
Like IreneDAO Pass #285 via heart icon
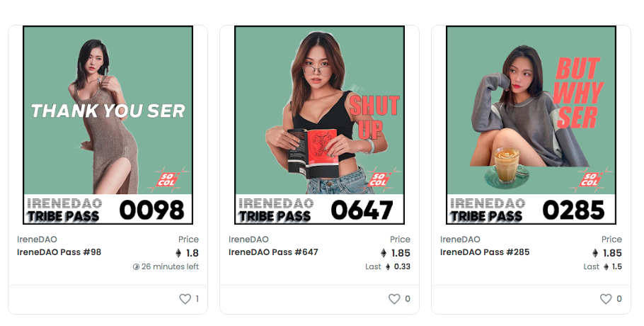[x=606, y=299]
